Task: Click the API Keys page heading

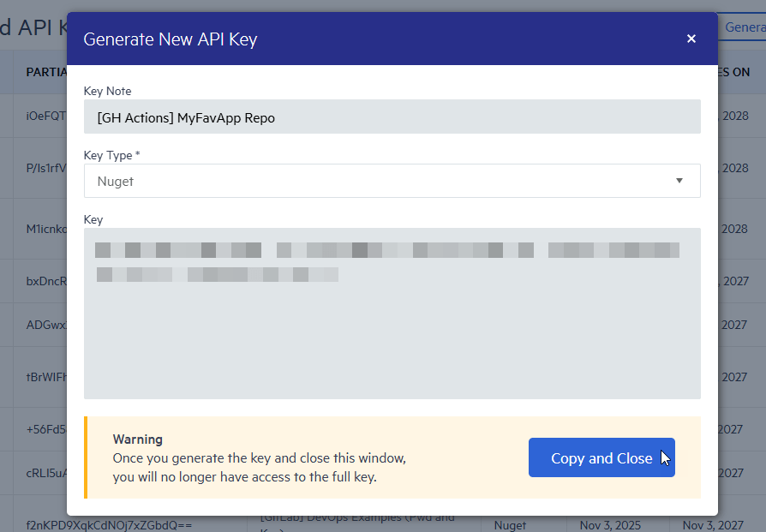Action: (33, 27)
